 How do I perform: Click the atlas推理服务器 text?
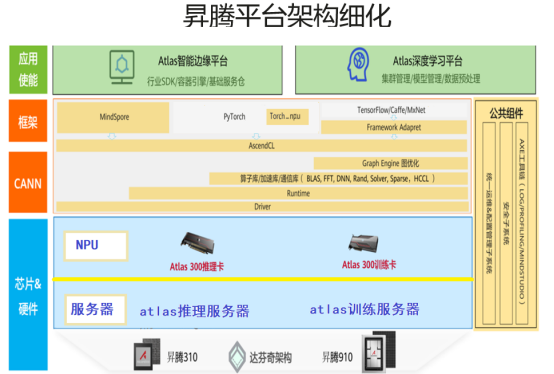tap(195, 311)
